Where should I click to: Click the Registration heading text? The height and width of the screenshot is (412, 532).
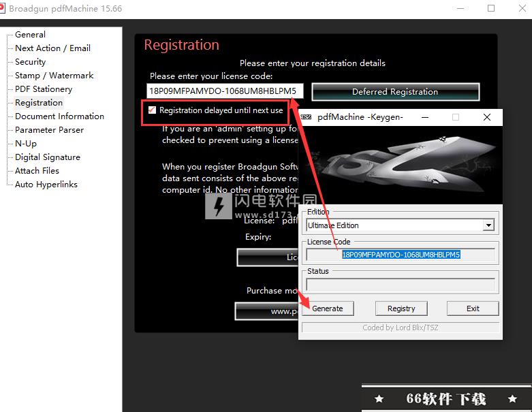[181, 45]
